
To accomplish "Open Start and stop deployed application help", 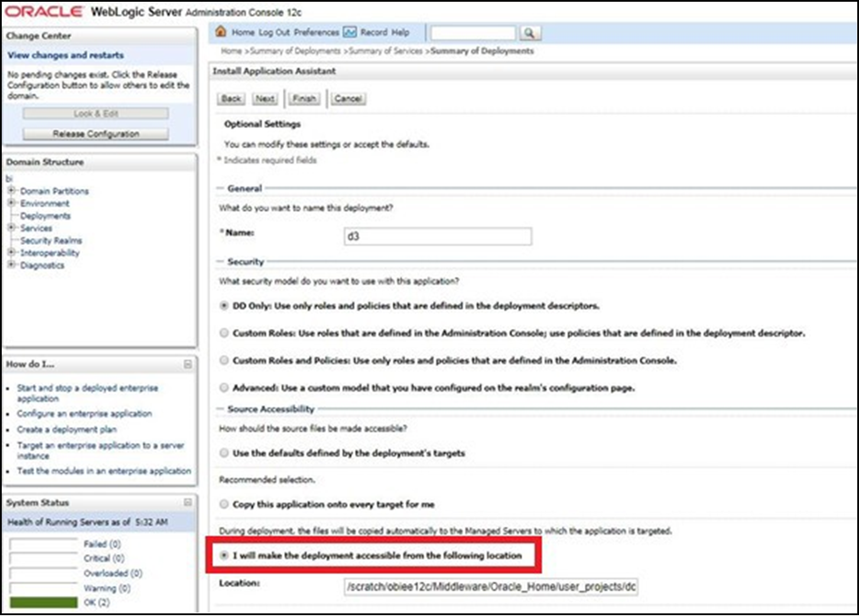I will 87,393.
